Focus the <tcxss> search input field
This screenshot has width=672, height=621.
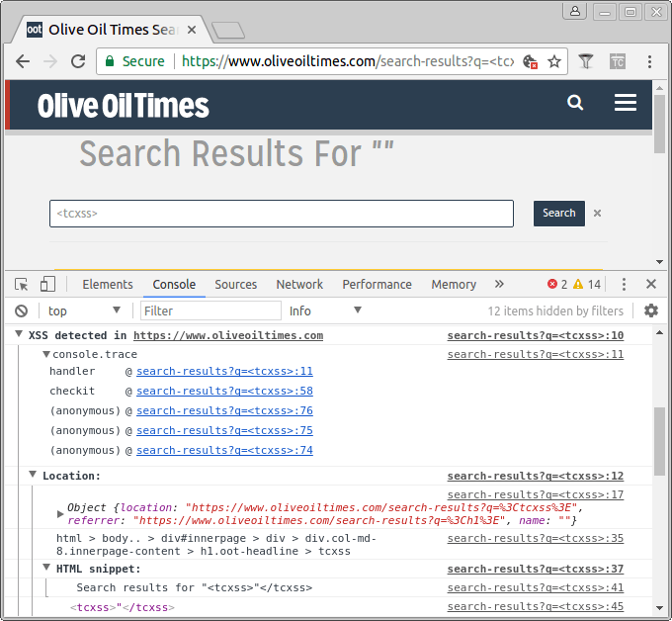pyautogui.click(x=282, y=214)
